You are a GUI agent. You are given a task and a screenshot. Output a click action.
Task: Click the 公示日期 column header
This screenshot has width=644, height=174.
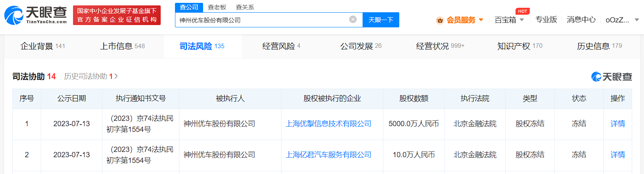(71, 98)
